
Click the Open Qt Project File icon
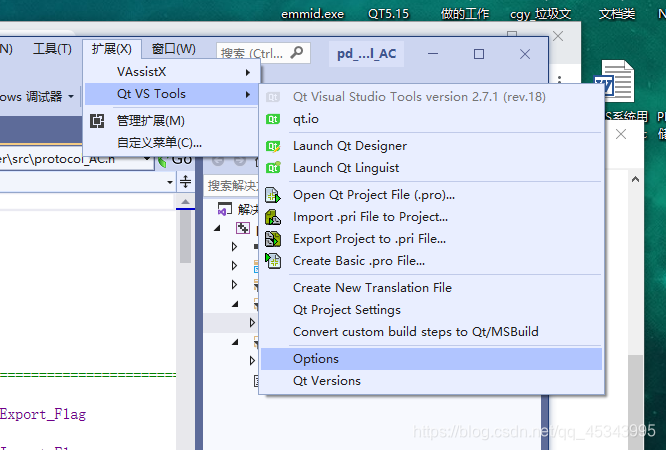[x=273, y=195]
